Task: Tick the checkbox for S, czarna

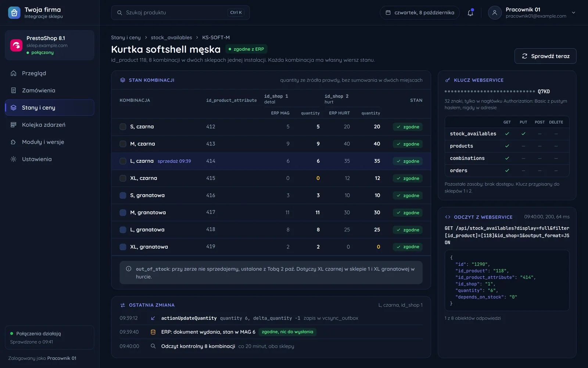Action: (123, 127)
